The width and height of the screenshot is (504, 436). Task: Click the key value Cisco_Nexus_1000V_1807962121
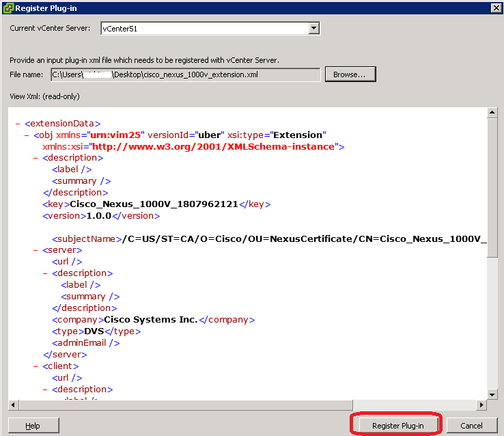tap(154, 204)
